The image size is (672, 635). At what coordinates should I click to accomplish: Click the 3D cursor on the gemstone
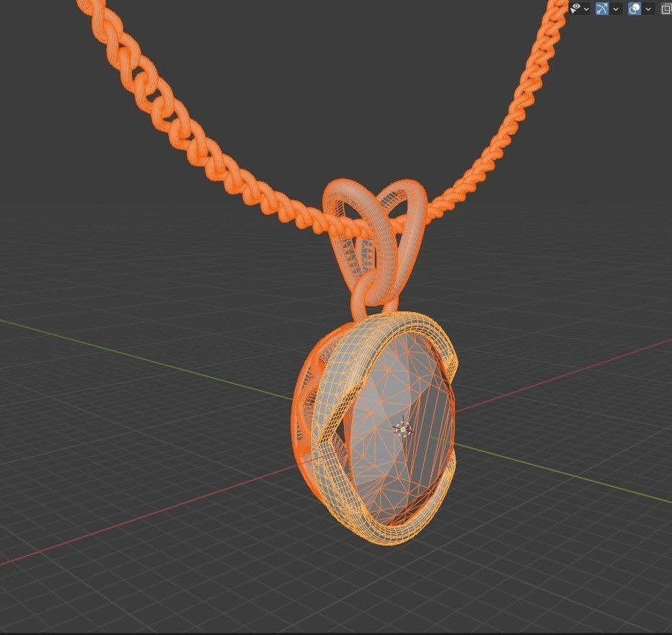403,430
